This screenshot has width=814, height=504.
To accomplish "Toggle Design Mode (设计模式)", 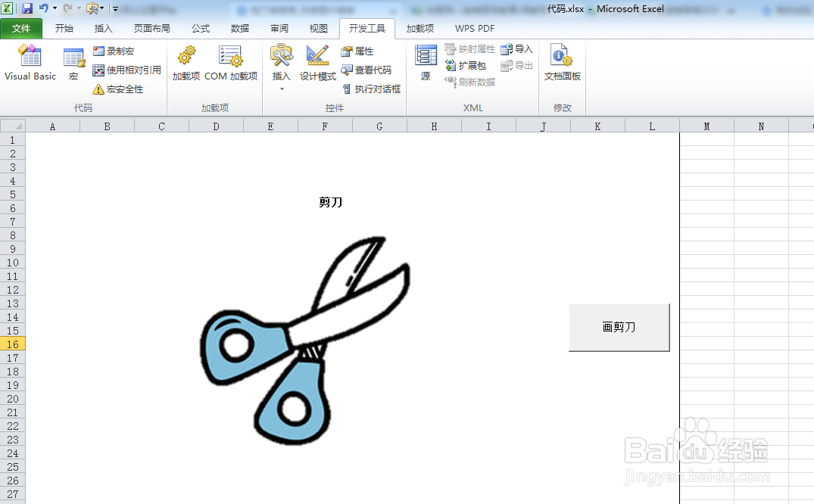I will 317,64.
